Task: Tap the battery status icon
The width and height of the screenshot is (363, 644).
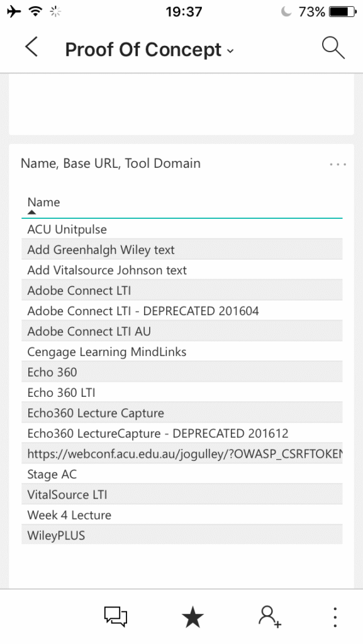Action: click(343, 11)
